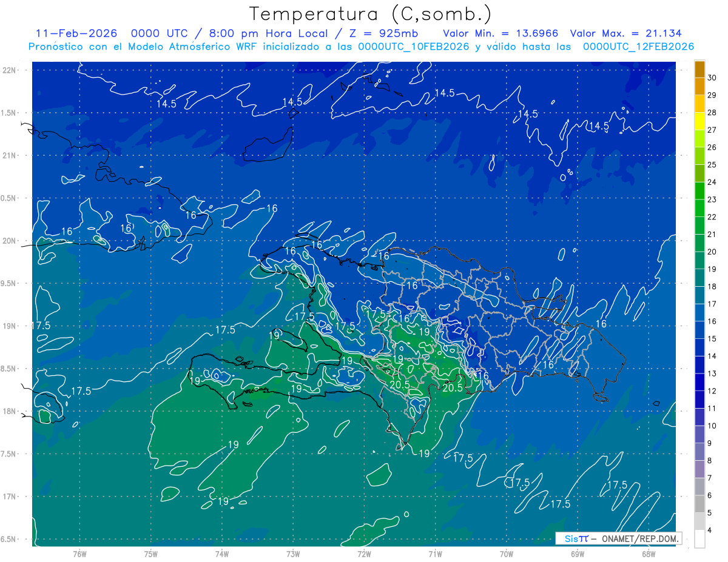Click the '9.5N' latitude axis label
Image resolution: width=728 pixels, height=562 pixels.
[8, 283]
